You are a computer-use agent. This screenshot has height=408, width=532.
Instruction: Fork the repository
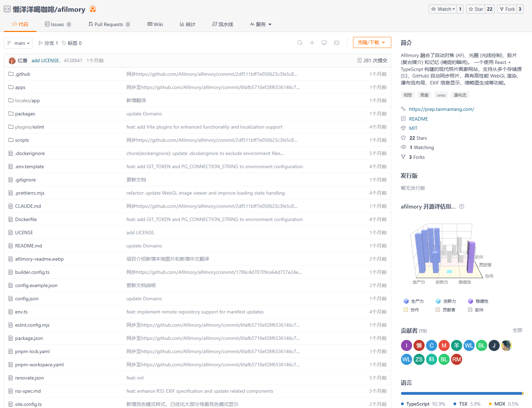507,9
